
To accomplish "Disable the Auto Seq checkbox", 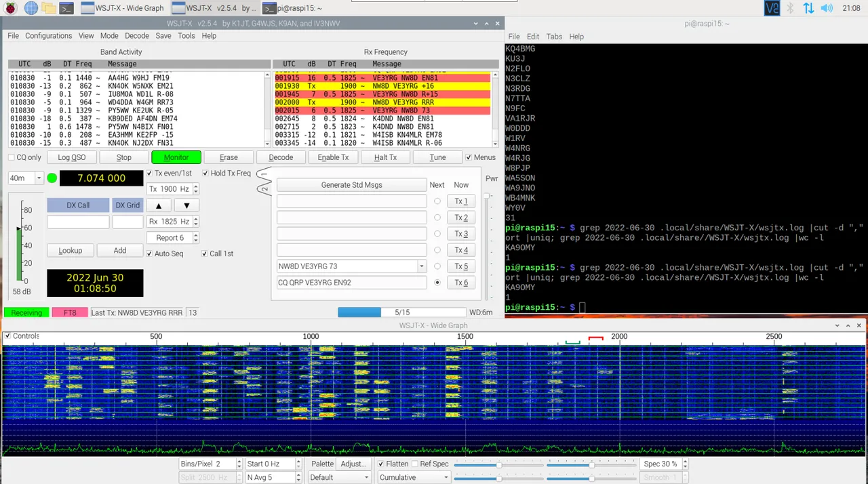I will [x=149, y=254].
